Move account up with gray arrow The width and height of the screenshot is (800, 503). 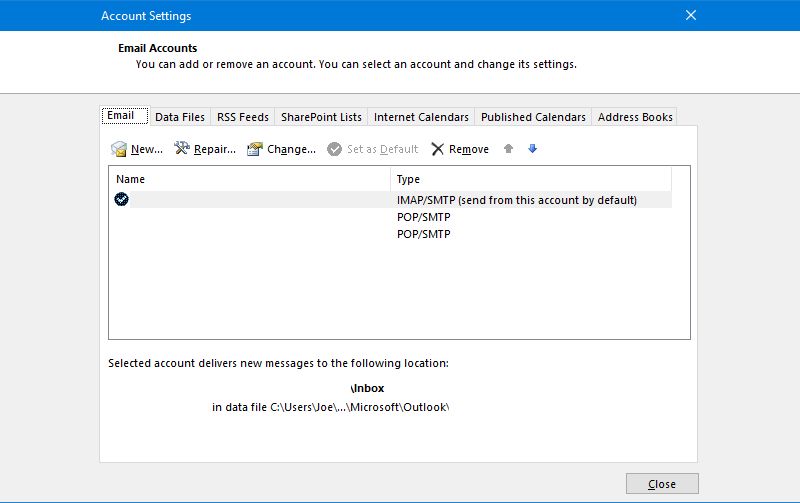509,149
